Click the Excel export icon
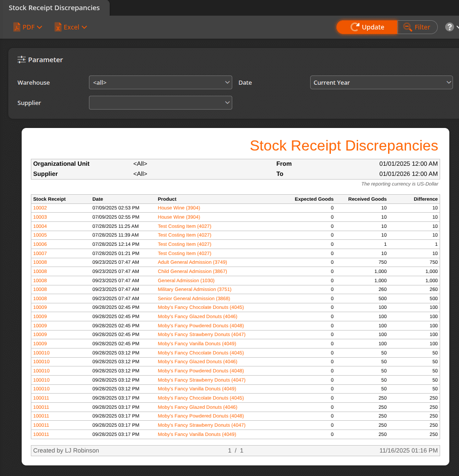The width and height of the screenshot is (459, 476). tap(58, 27)
